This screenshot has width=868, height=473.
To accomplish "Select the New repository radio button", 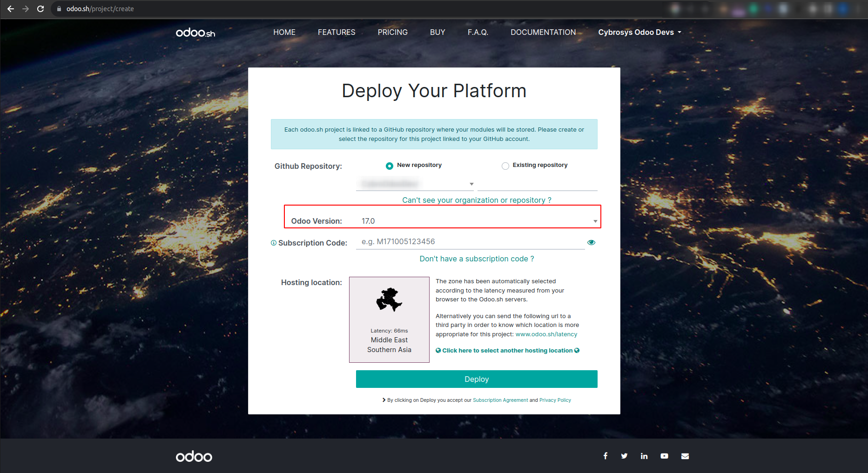I will pyautogui.click(x=390, y=166).
